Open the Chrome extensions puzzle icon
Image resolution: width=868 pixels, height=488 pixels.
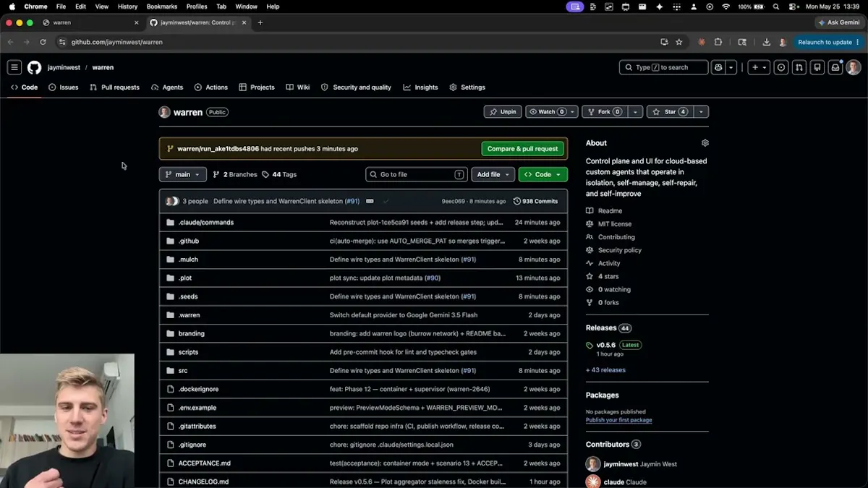[x=718, y=42]
